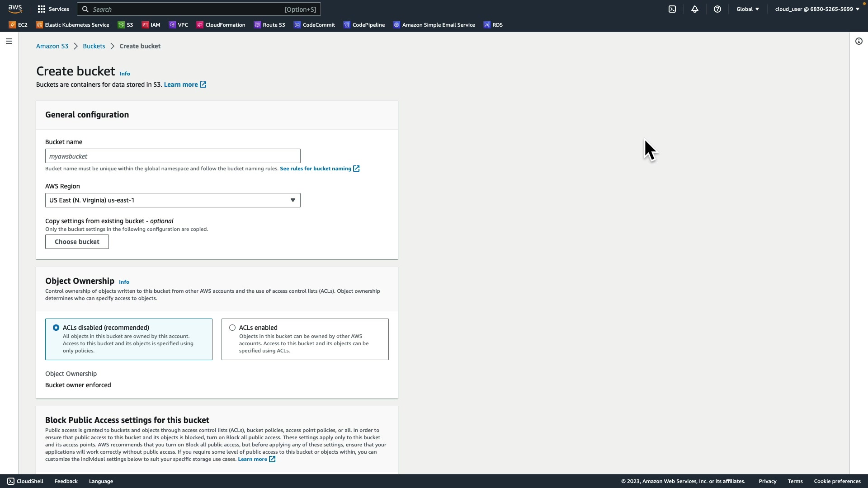The height and width of the screenshot is (488, 868).
Task: Navigate to Amazon S3 breadcrumb
Action: coord(52,46)
